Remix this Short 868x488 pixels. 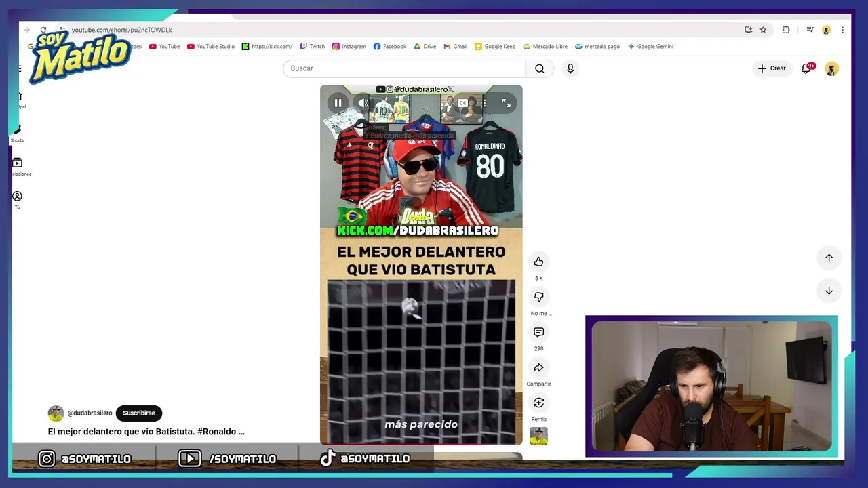click(538, 403)
